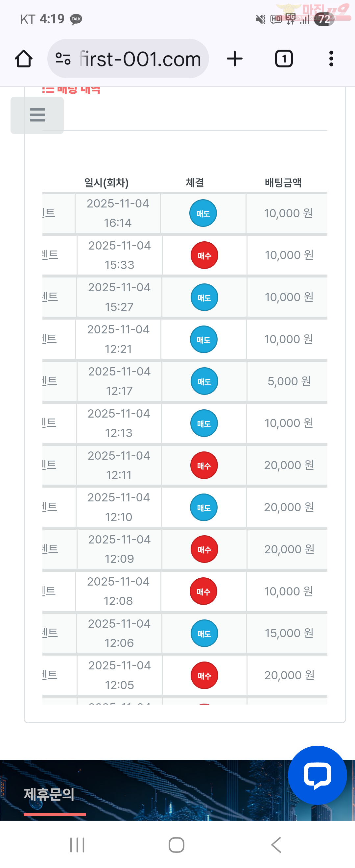The height and width of the screenshot is (868, 355).
Task: Click the 일시(회차) column header
Action: [106, 182]
